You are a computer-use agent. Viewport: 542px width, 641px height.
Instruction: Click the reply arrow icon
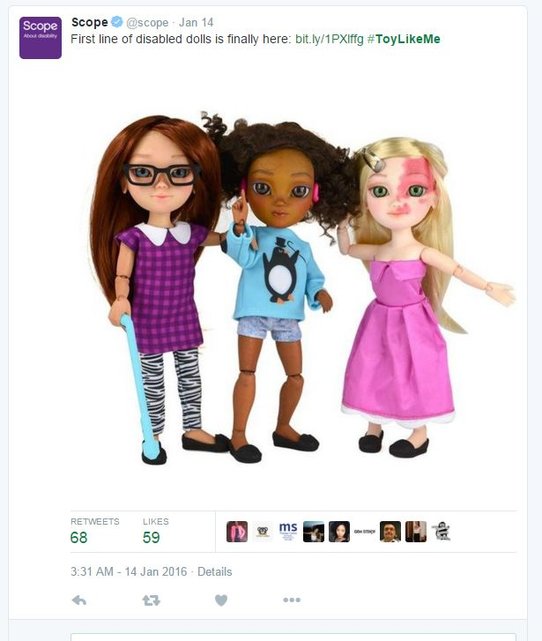pyautogui.click(x=79, y=600)
